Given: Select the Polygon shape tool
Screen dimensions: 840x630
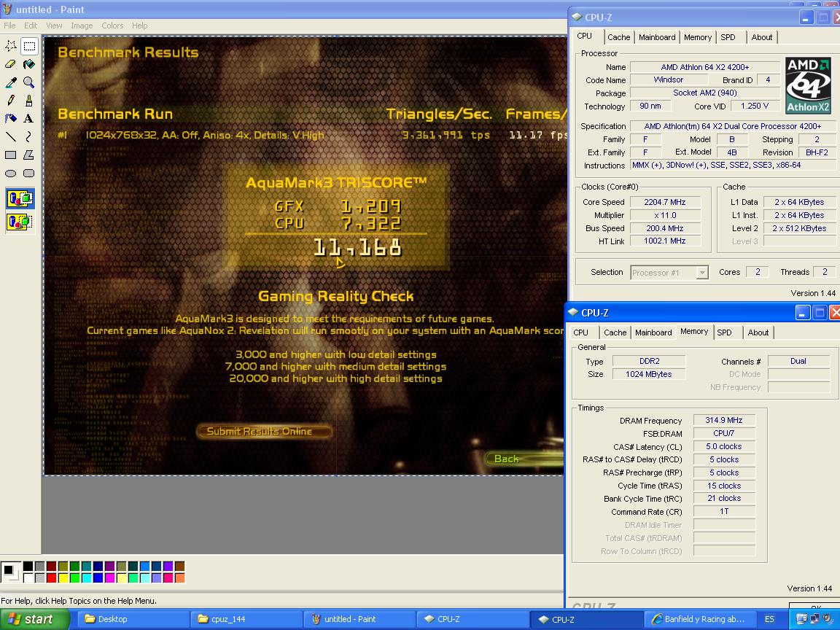Looking at the screenshot, I should click(x=29, y=155).
